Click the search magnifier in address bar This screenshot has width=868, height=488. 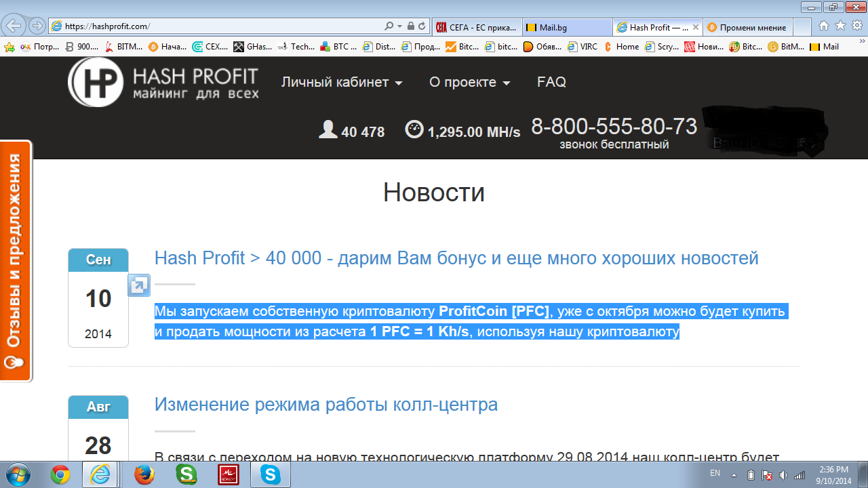click(x=389, y=26)
